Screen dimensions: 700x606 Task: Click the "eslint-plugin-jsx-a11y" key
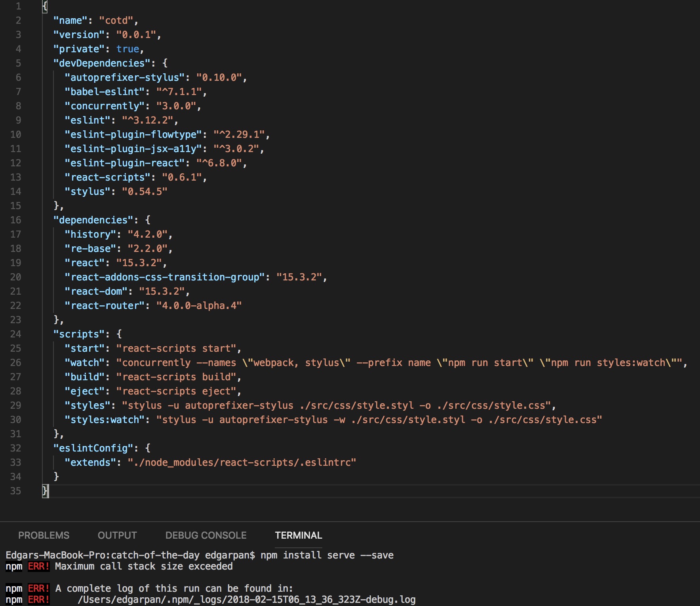(x=133, y=149)
